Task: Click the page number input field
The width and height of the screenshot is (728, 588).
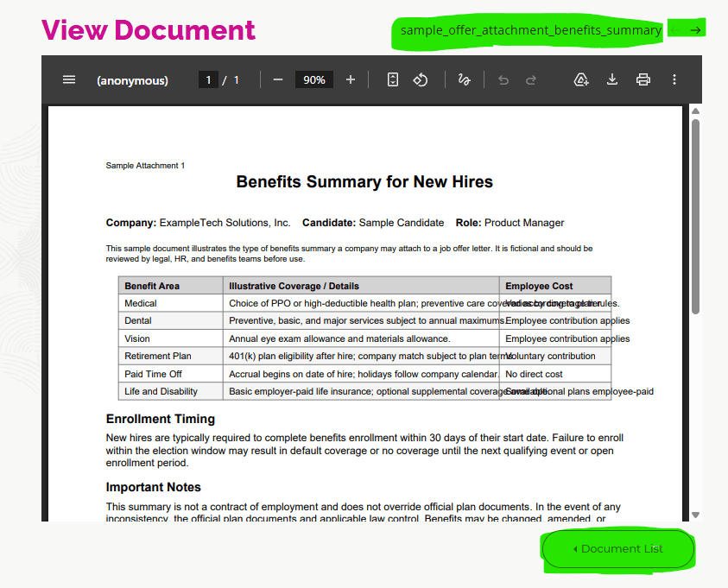Action: coord(208,79)
